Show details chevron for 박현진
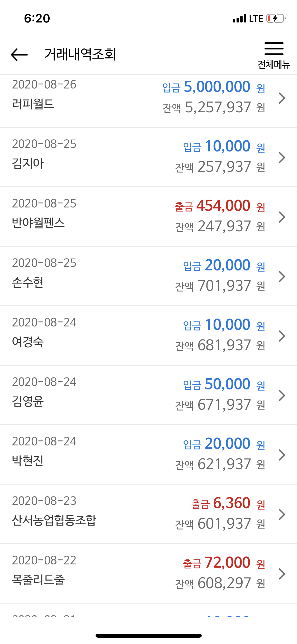This screenshot has height=644, width=297. pos(282,455)
